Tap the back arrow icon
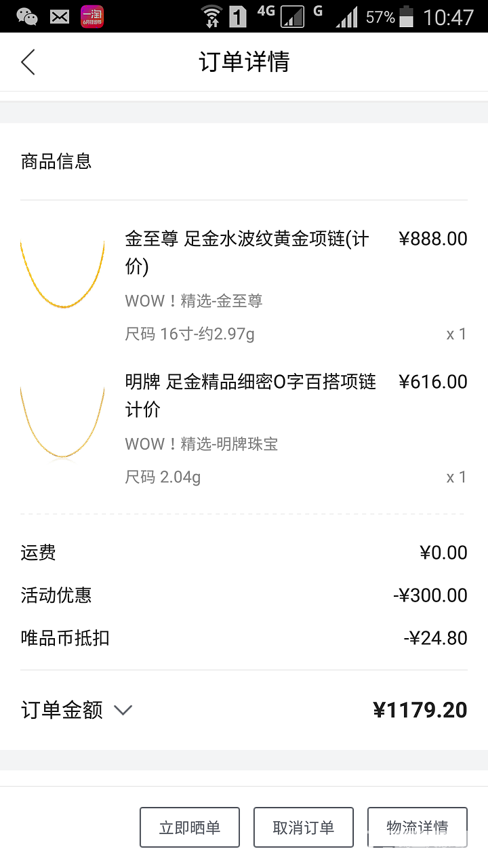 pyautogui.click(x=28, y=62)
